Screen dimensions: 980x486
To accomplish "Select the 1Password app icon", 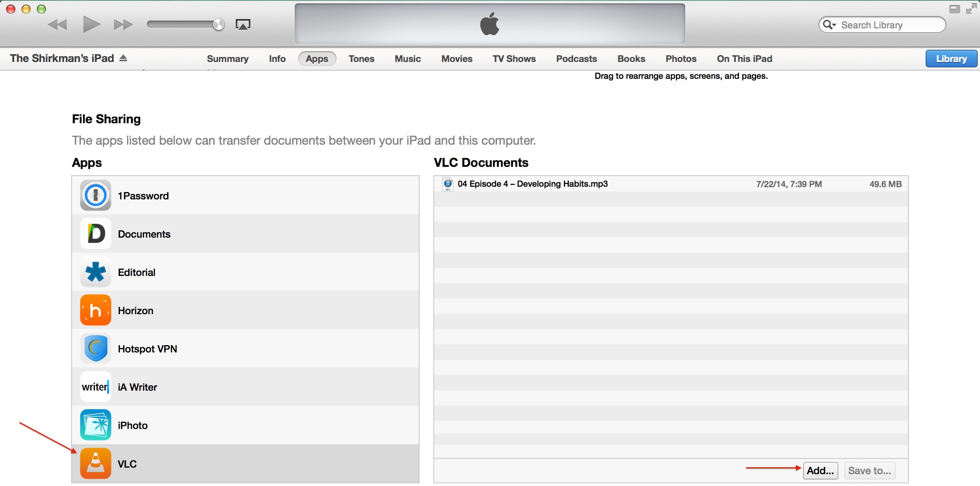I will click(96, 195).
